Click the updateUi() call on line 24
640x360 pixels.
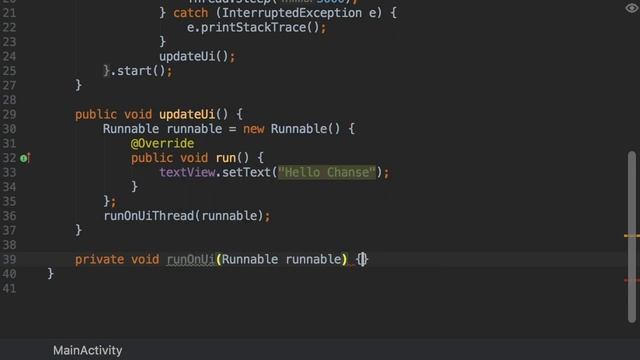click(x=194, y=56)
